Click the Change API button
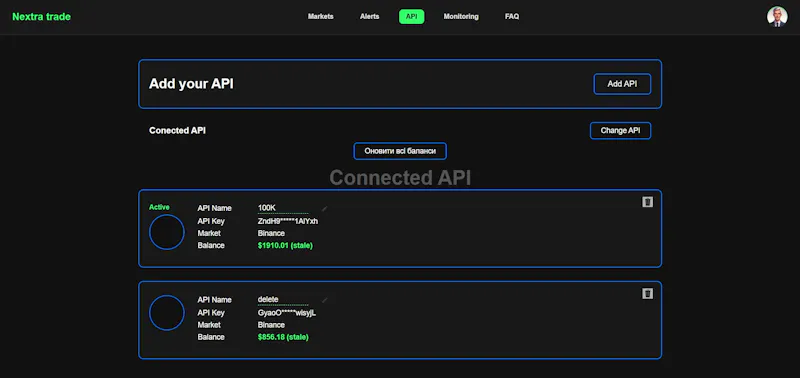This screenshot has width=800, height=378. click(x=620, y=131)
